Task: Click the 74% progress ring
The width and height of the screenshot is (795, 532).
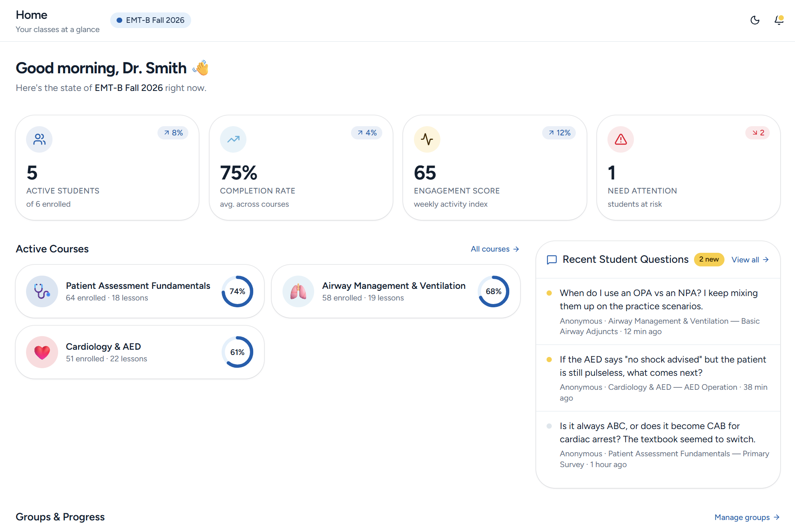Action: click(237, 291)
